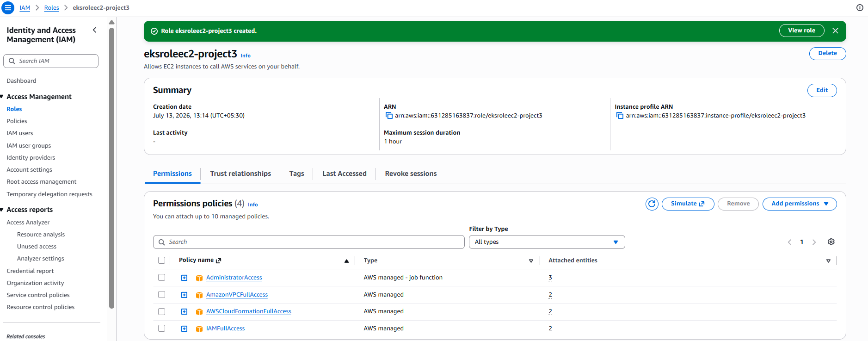This screenshot has height=341, width=868.
Task: Collapse the Access reports section
Action: click(2, 210)
